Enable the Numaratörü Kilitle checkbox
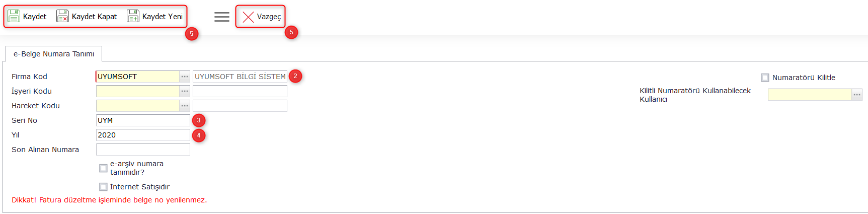The width and height of the screenshot is (868, 214). click(x=765, y=78)
